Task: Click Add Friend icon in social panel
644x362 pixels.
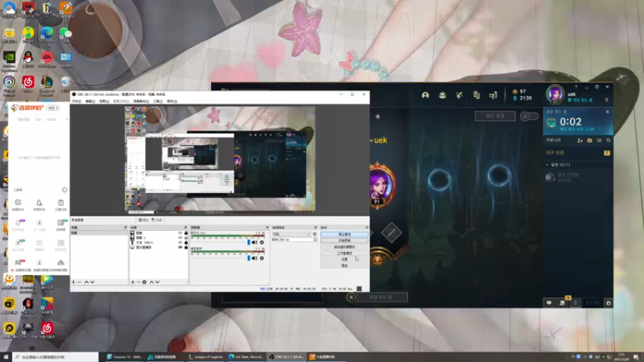Action: coord(580,140)
